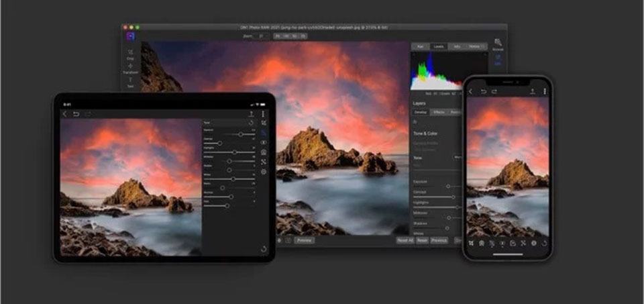Click the desktop Shadows slider handle
Viewport: 644px width, 304px height.
[x=447, y=228]
